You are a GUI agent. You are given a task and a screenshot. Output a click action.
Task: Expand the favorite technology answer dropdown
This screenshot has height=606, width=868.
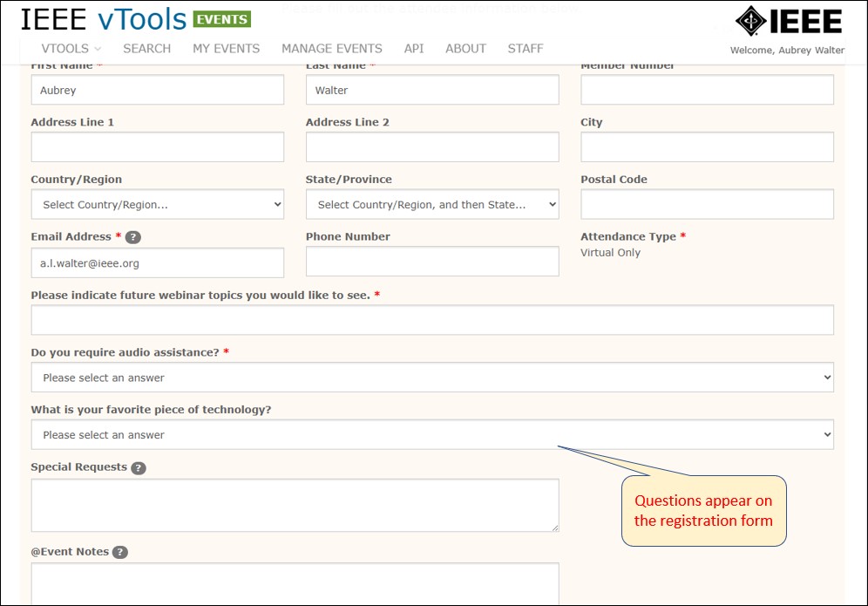pos(432,434)
